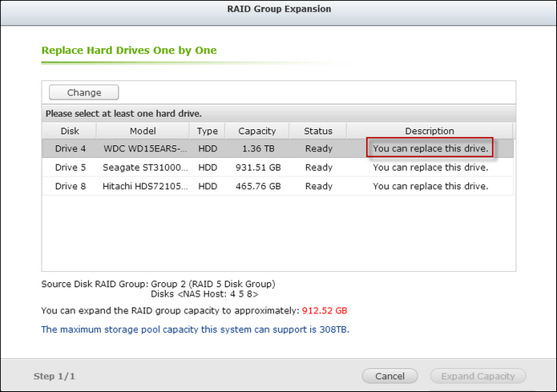The image size is (557, 392).
Task: Sort by the Capacity column header
Action: click(x=256, y=131)
